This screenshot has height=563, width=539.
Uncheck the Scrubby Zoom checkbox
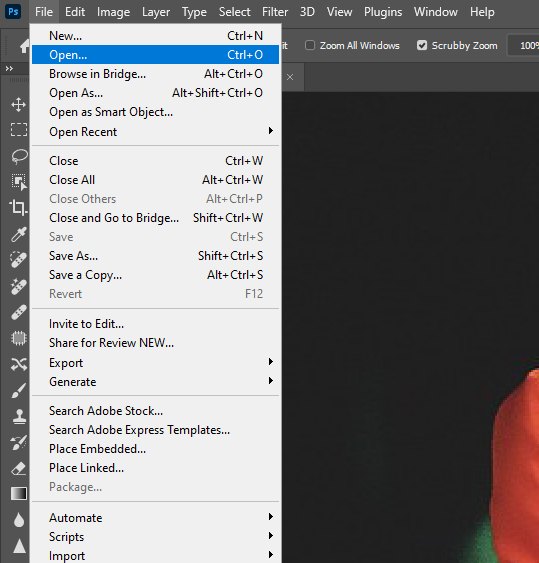[422, 45]
